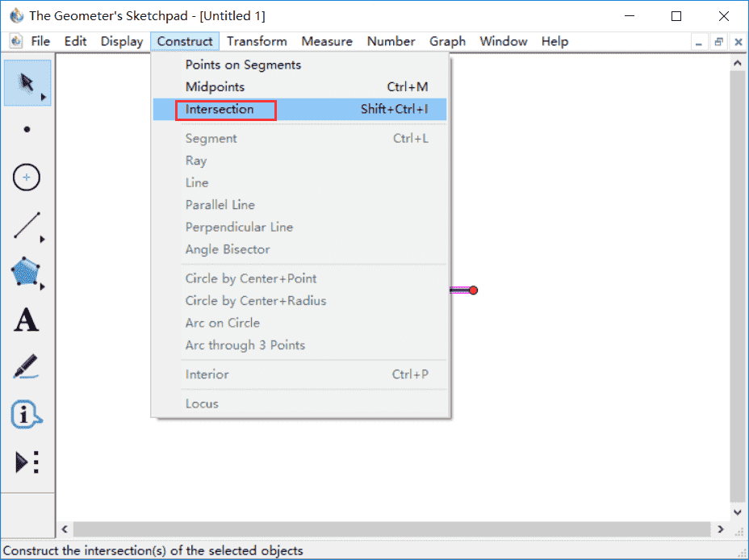Click the horizontal scrollbar left arrow
Image resolution: width=749 pixels, height=560 pixels.
(x=65, y=529)
